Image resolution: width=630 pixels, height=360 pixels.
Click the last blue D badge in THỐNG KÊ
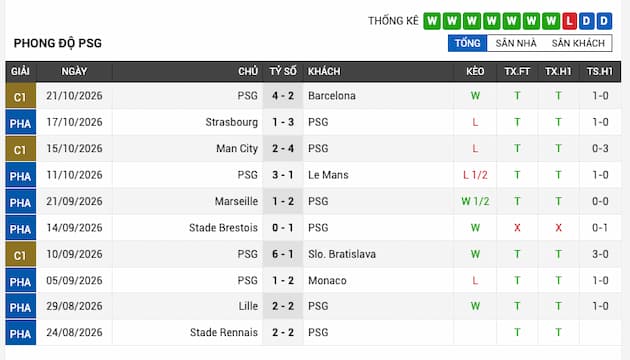click(604, 21)
